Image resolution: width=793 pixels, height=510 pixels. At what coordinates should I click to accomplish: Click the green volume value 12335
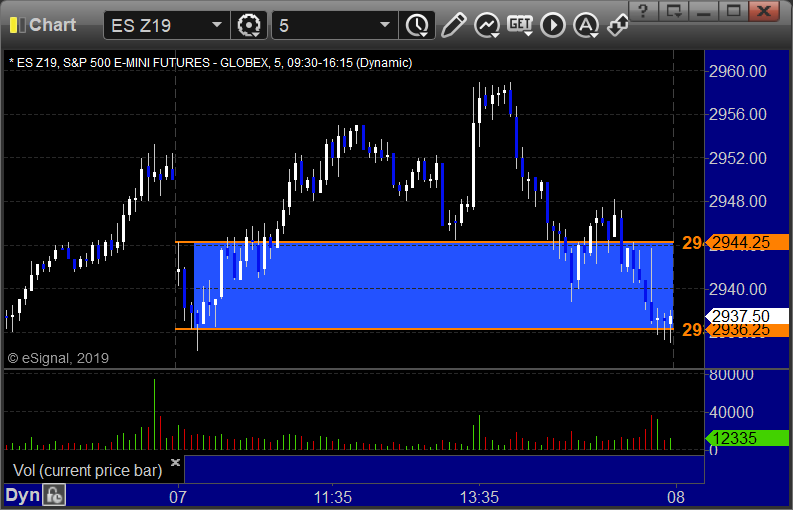pos(747,438)
